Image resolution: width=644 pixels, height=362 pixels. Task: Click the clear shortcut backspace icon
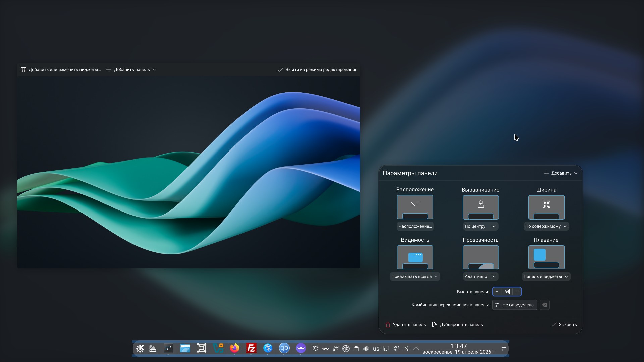[545, 305]
